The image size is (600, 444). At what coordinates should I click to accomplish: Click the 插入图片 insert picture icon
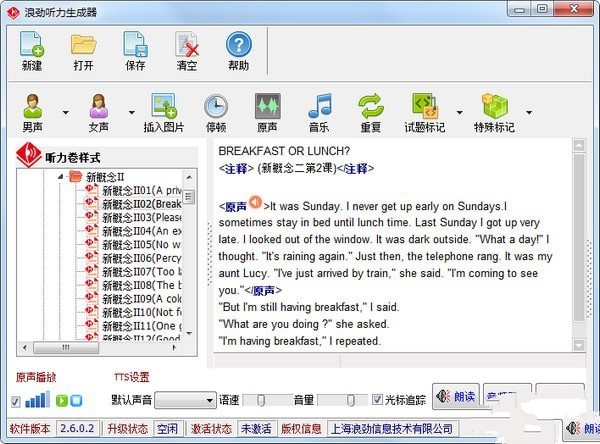164,108
